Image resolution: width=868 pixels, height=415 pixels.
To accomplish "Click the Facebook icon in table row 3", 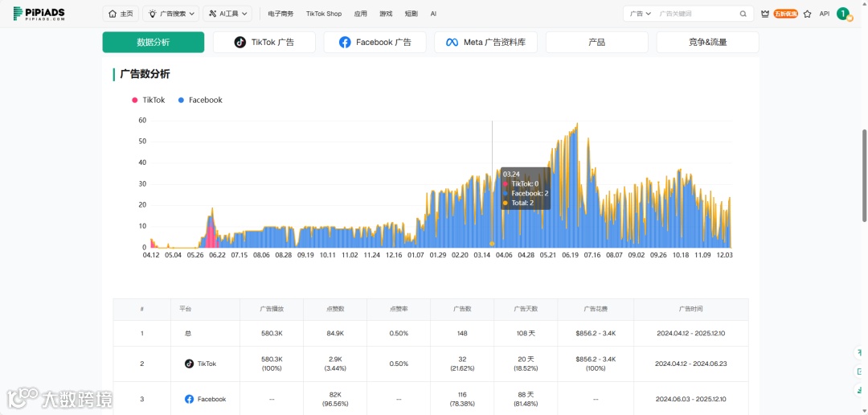I will [190, 399].
